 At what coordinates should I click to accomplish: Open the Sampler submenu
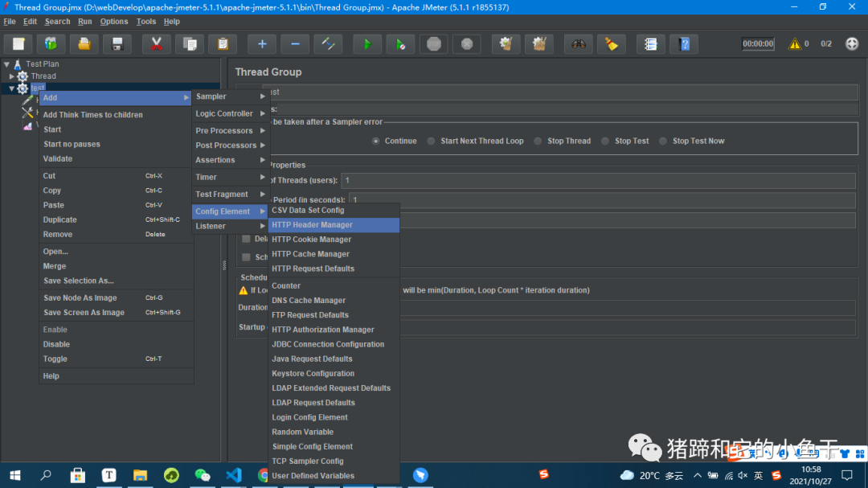(231, 96)
